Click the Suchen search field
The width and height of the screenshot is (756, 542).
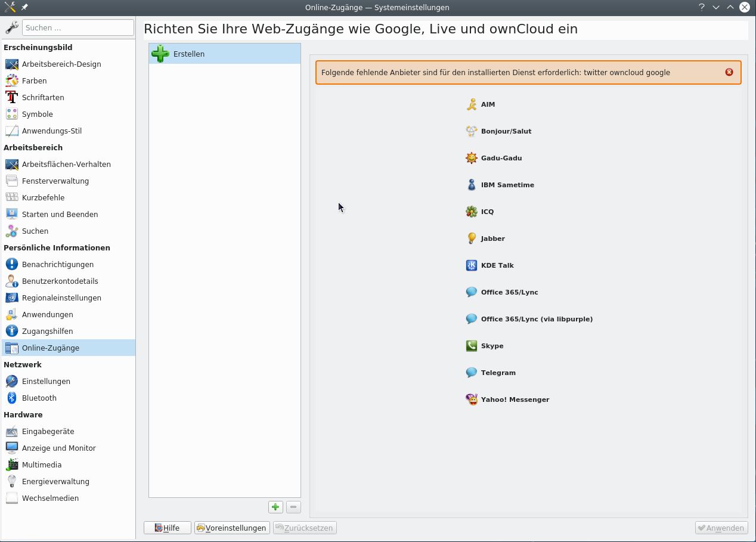78,27
